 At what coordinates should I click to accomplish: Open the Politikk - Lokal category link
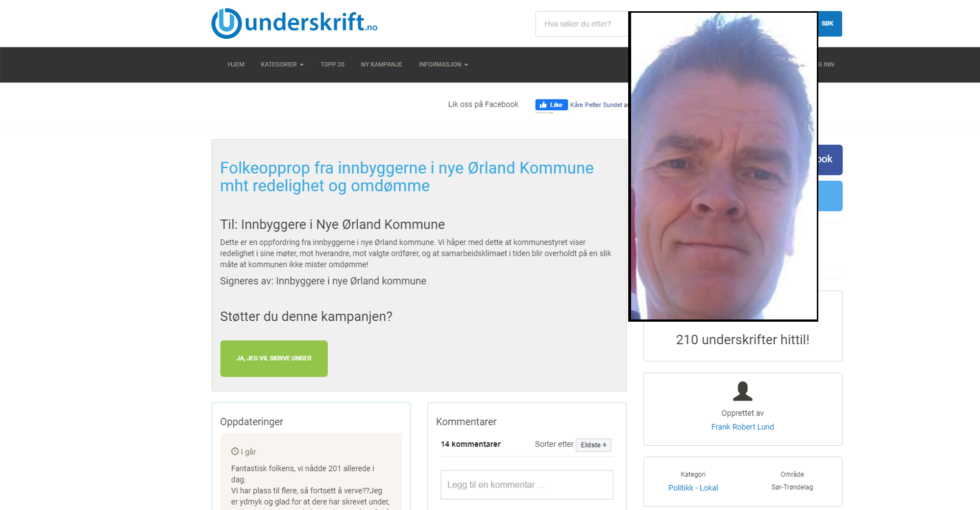[693, 488]
